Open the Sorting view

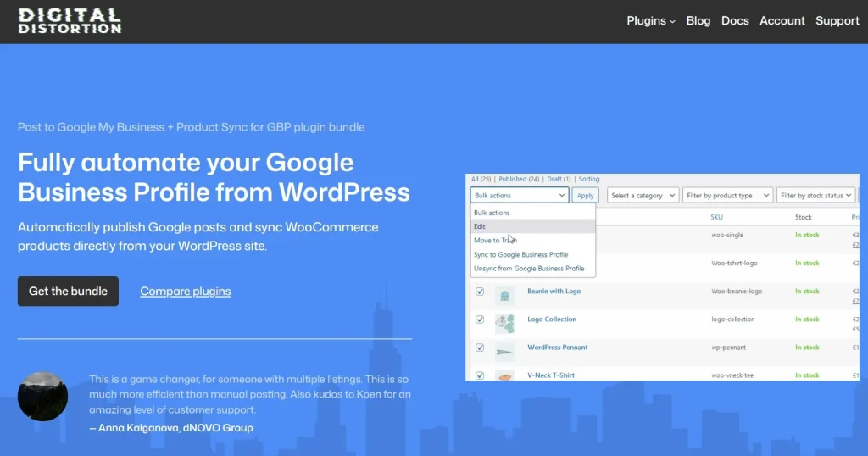pos(589,179)
